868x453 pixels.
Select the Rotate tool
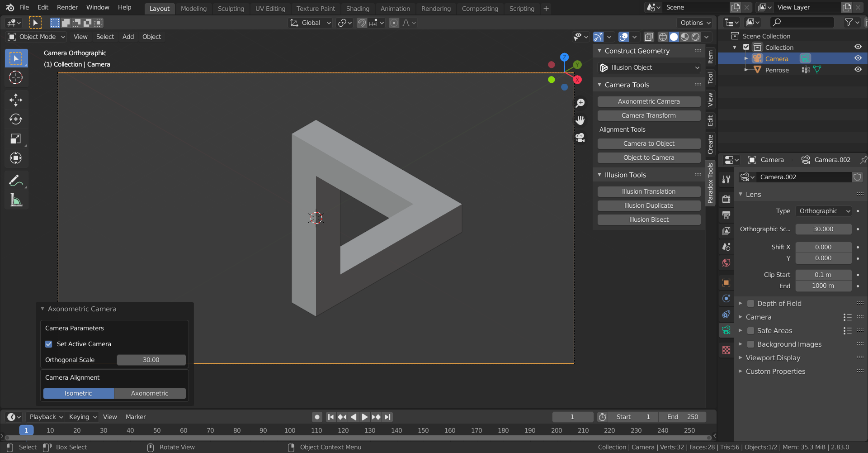pyautogui.click(x=16, y=119)
